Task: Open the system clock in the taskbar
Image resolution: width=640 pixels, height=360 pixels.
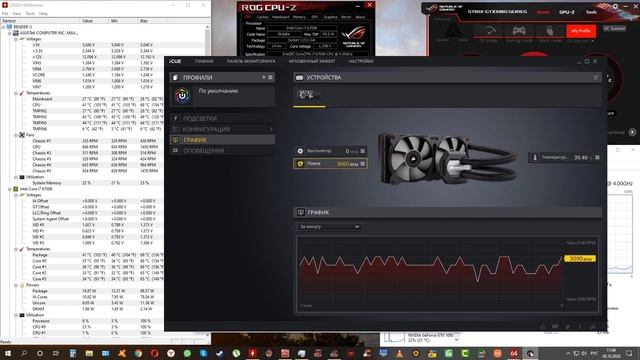Action: [612, 353]
